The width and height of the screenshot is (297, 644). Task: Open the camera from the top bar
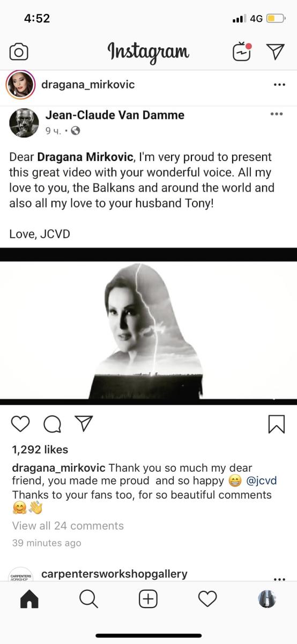pyautogui.click(x=19, y=52)
